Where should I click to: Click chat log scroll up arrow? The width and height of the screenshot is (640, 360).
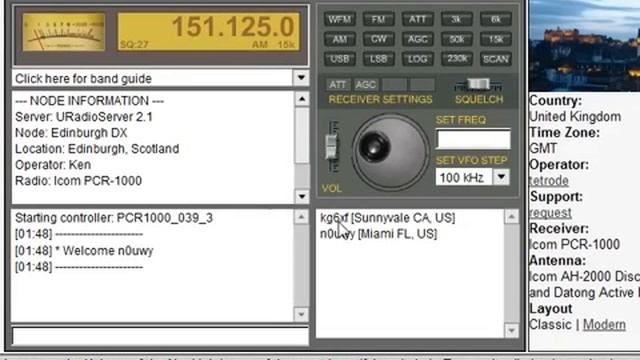(x=301, y=217)
